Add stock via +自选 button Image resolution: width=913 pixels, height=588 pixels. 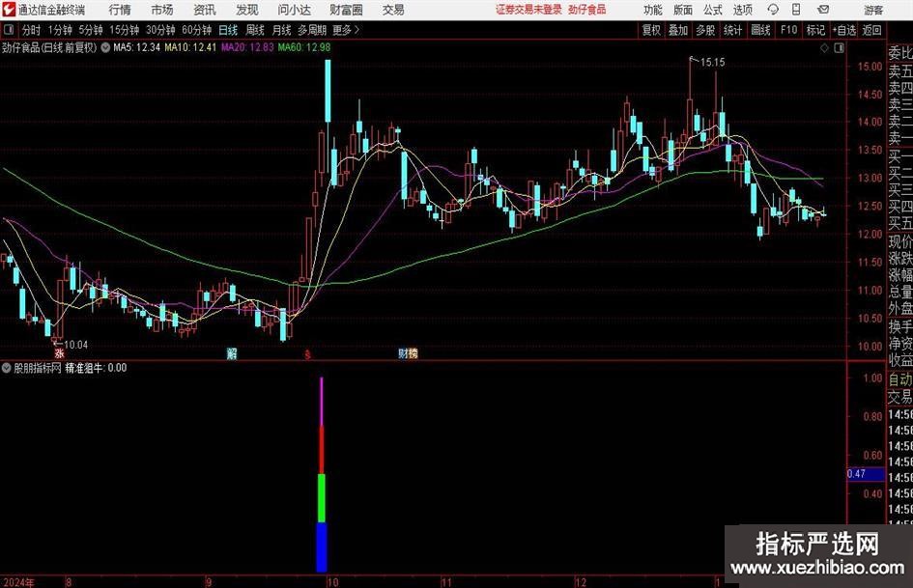[844, 30]
